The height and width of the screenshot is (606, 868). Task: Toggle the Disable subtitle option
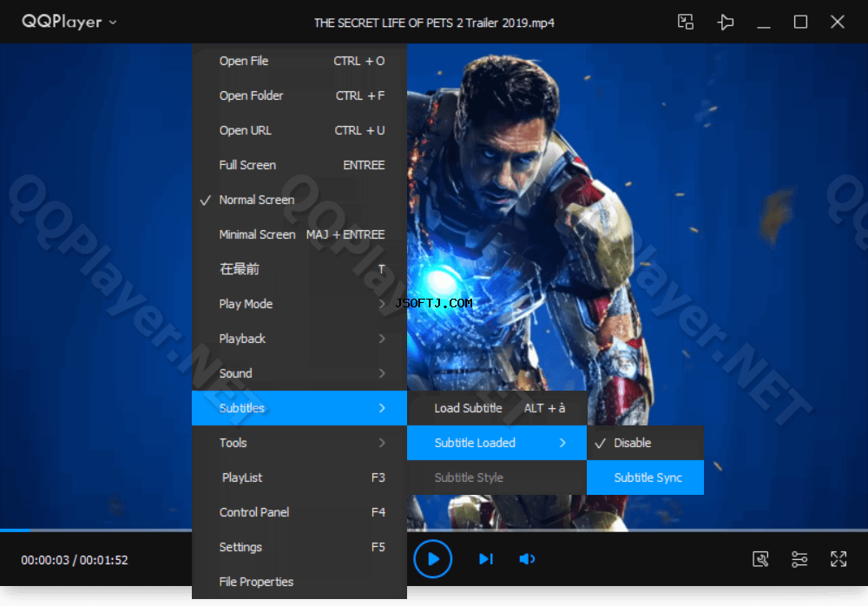pos(646,443)
